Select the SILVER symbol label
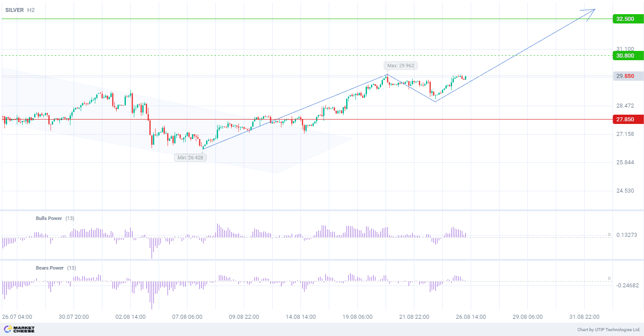The width and height of the screenshot is (644, 336). click(15, 10)
